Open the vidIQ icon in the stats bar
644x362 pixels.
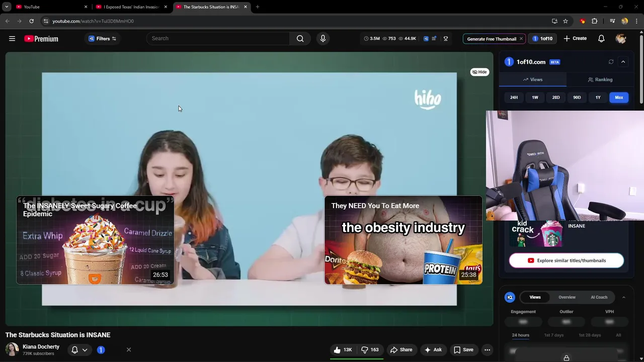pyautogui.click(x=426, y=39)
